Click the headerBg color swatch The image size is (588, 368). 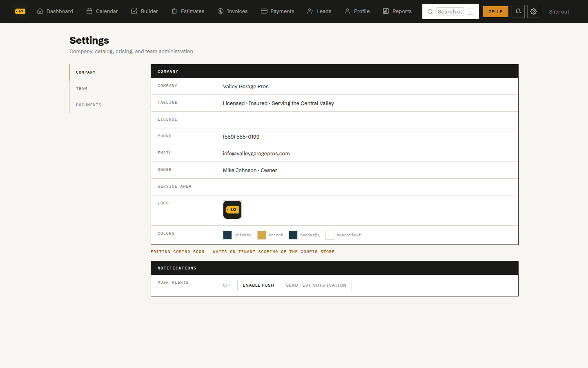click(x=293, y=235)
